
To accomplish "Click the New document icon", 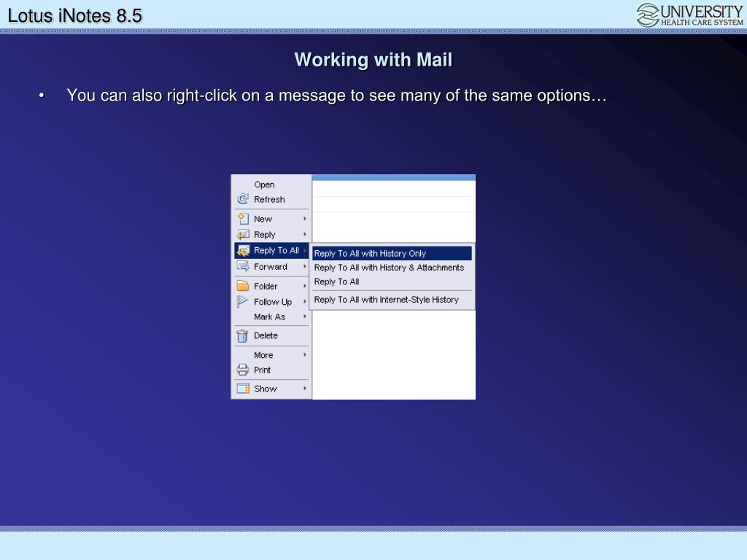I will click(243, 219).
